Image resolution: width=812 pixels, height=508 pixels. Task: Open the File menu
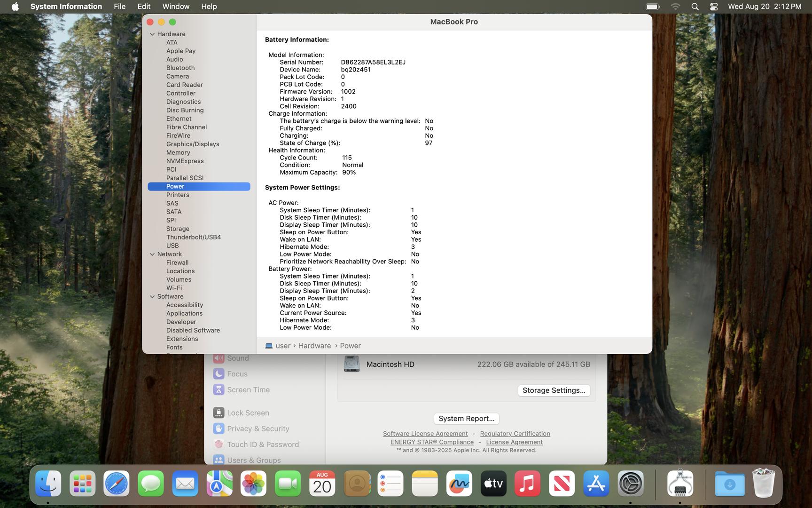click(x=120, y=7)
